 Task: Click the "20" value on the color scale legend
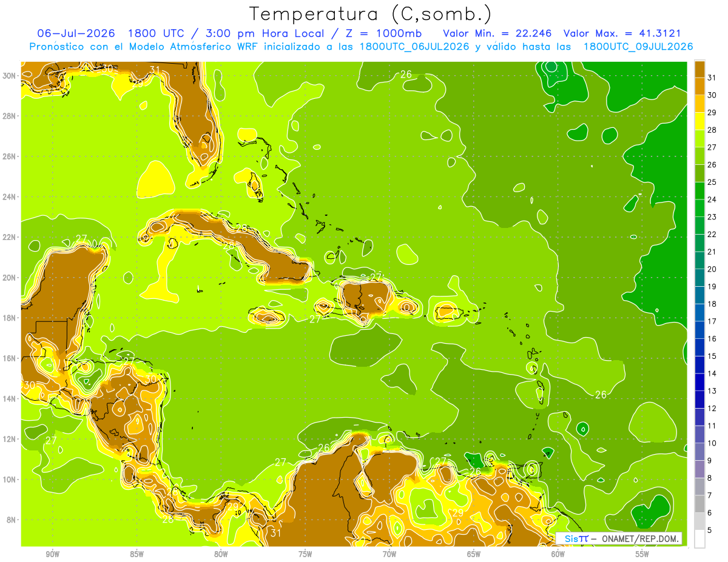[712, 269]
